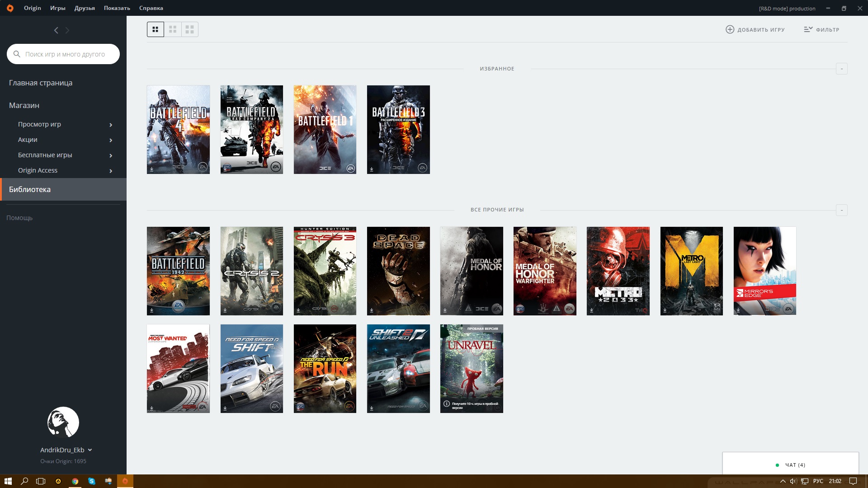The height and width of the screenshot is (488, 868).
Task: Open the Справка menu
Action: point(151,8)
